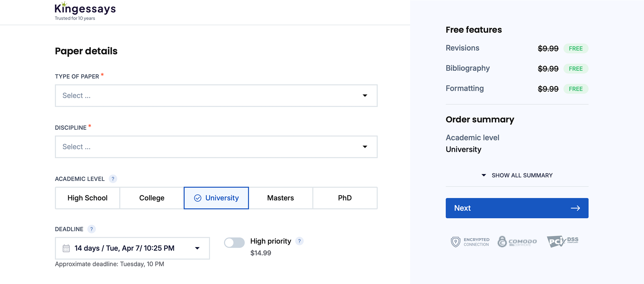Click the FREE badge next to Bibliography
The image size is (644, 284).
pos(576,69)
